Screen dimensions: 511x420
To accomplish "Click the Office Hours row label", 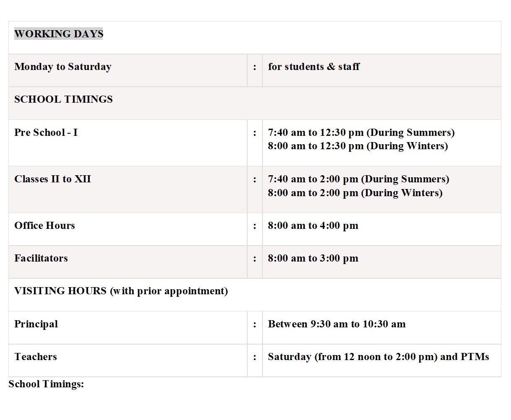I will (44, 226).
